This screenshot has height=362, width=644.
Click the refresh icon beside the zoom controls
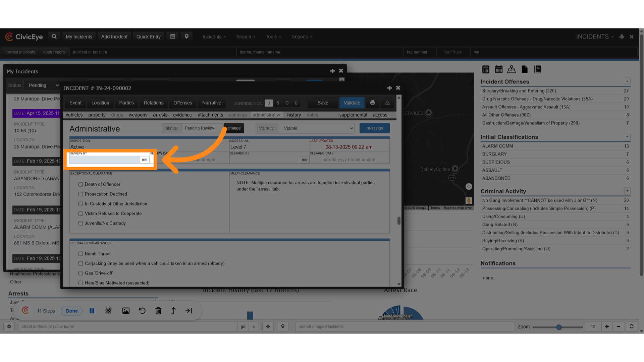tap(632, 326)
